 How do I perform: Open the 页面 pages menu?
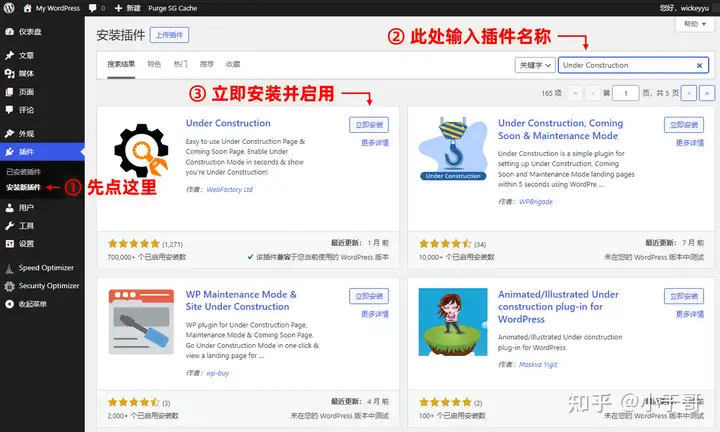(42, 92)
